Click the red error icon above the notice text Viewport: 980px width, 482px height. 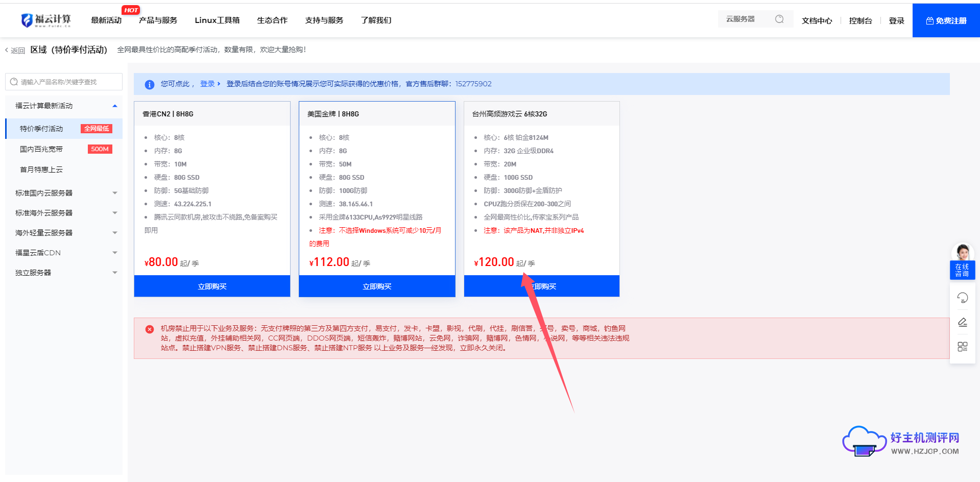click(x=149, y=328)
